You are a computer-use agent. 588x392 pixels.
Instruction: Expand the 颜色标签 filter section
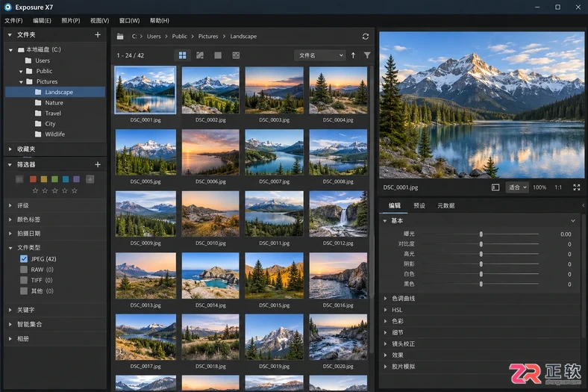10,220
